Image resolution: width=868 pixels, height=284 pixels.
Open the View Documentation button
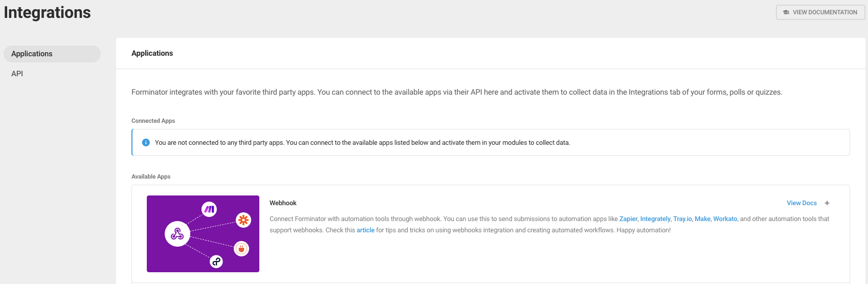pyautogui.click(x=820, y=12)
